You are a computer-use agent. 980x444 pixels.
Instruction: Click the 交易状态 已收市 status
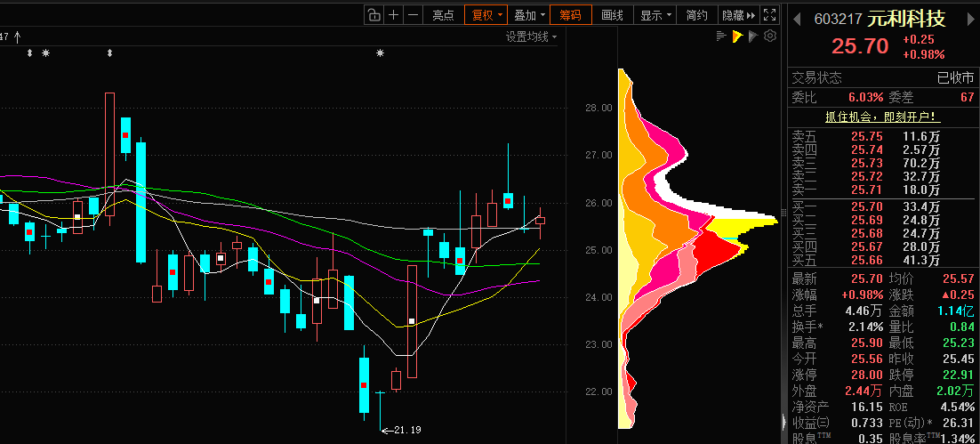click(x=956, y=78)
